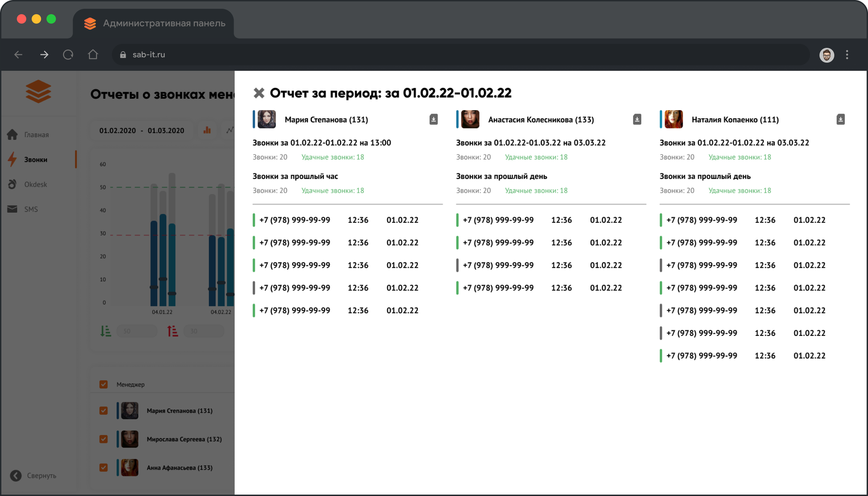Open the date range 01.02.2020 - 01.03.2020 picker
868x496 pixels.
click(x=141, y=131)
